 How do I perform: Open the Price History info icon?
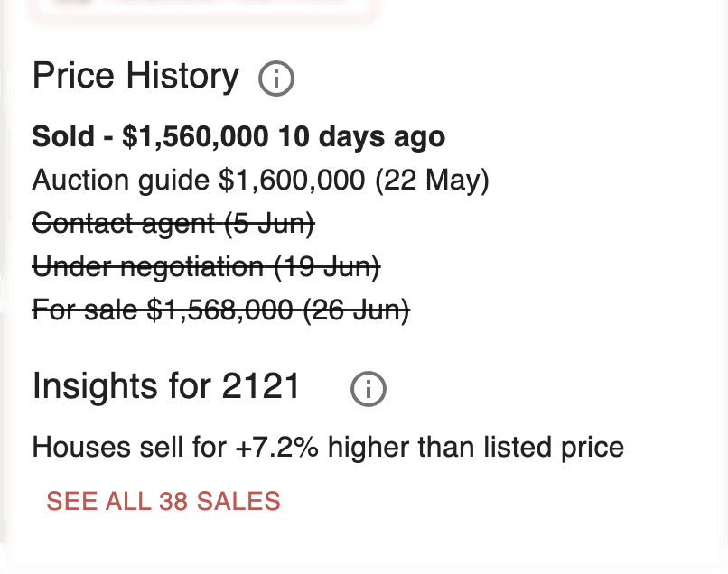pos(276,79)
